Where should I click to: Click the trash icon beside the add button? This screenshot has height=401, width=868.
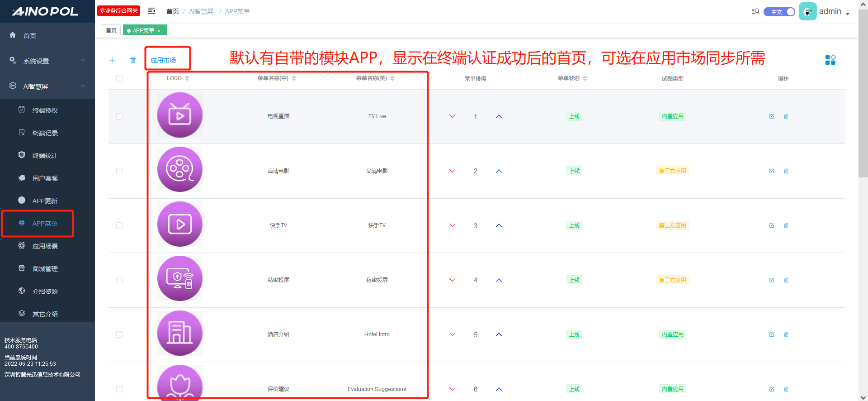133,60
